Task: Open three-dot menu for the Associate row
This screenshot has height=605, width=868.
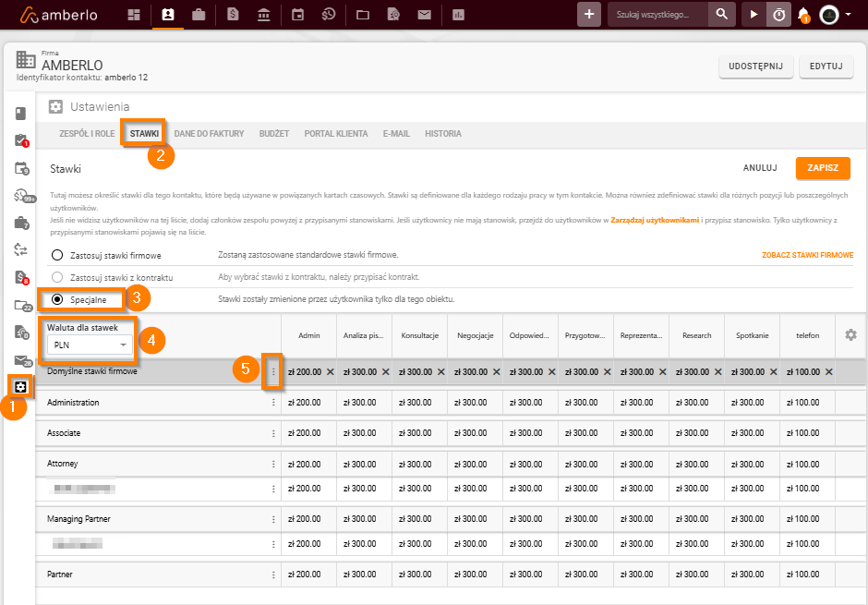Action: point(273,433)
